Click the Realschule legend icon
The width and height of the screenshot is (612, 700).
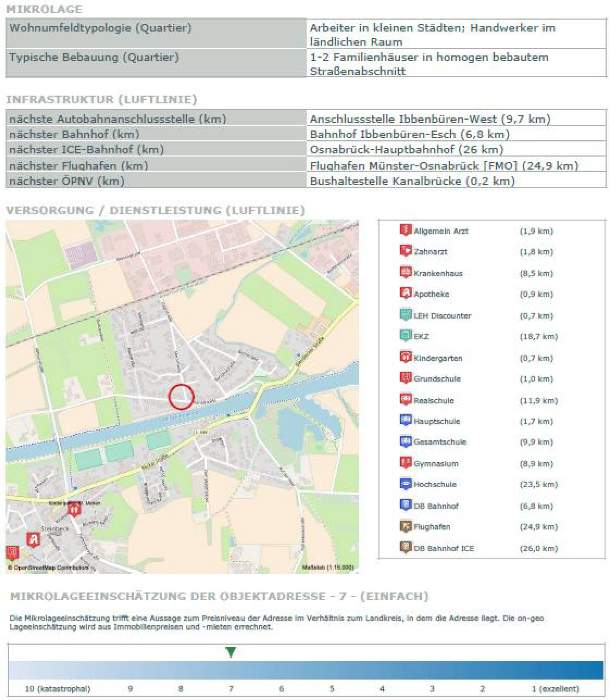pos(406,400)
